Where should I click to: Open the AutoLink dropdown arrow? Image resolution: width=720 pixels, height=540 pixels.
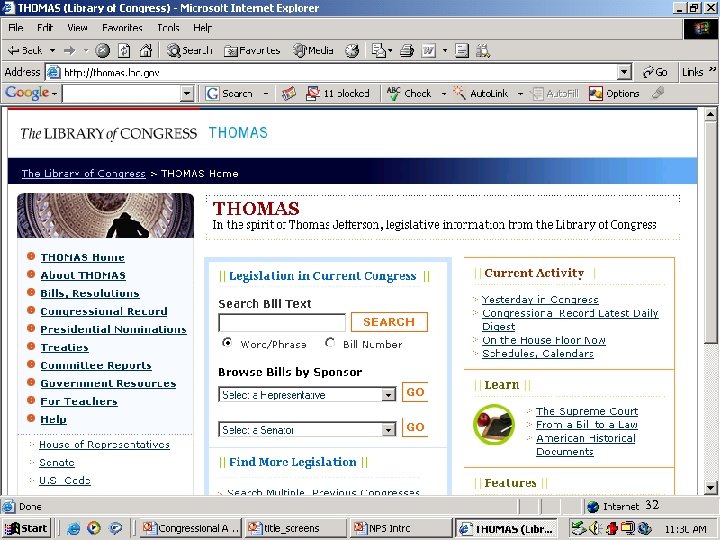pos(520,94)
